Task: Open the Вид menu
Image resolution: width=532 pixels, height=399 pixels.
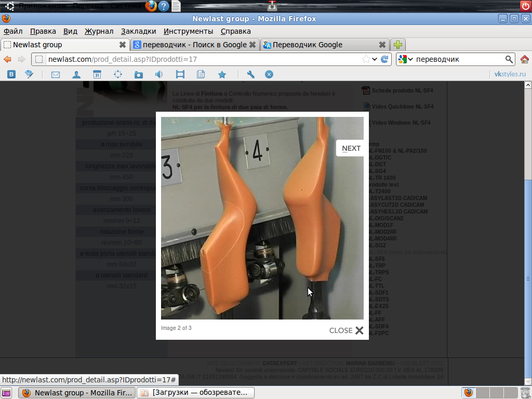Action: tap(70, 31)
